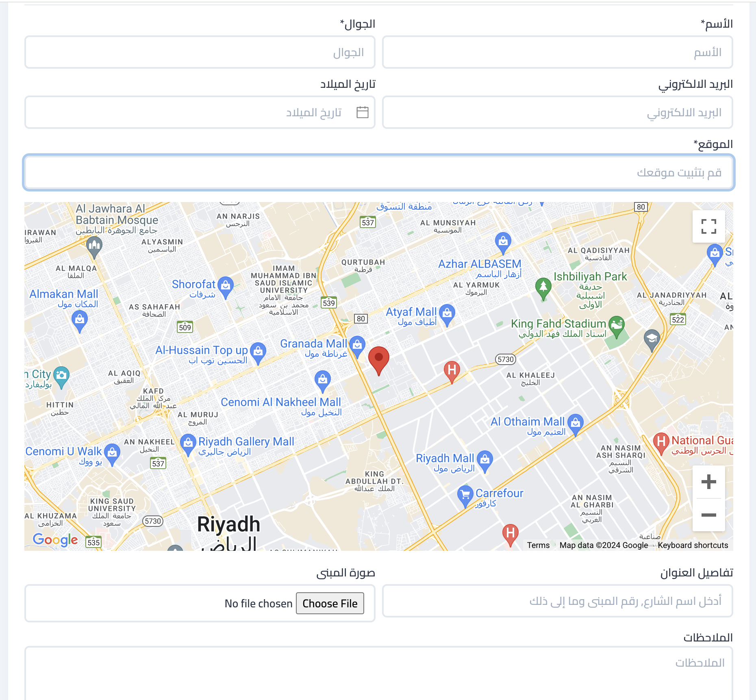Screen dimensions: 756x700
Task: Click the camera attraction pin near Hittin
Action: (61, 377)
